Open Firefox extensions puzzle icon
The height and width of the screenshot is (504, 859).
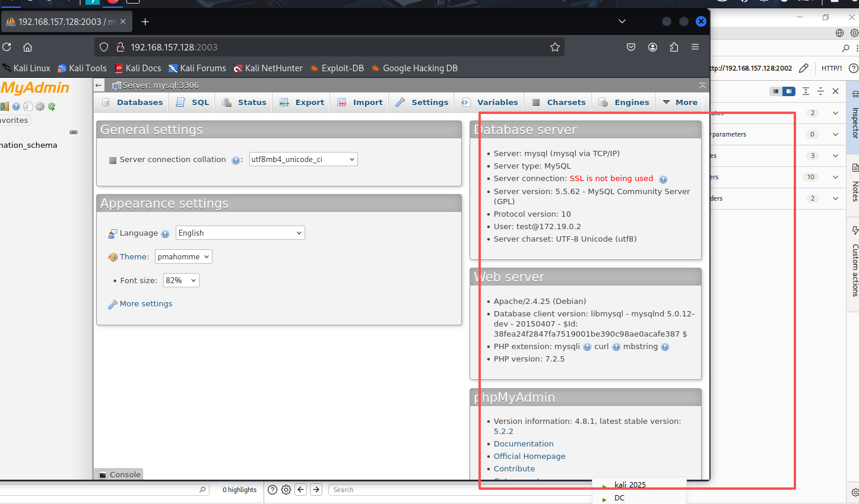click(x=674, y=47)
